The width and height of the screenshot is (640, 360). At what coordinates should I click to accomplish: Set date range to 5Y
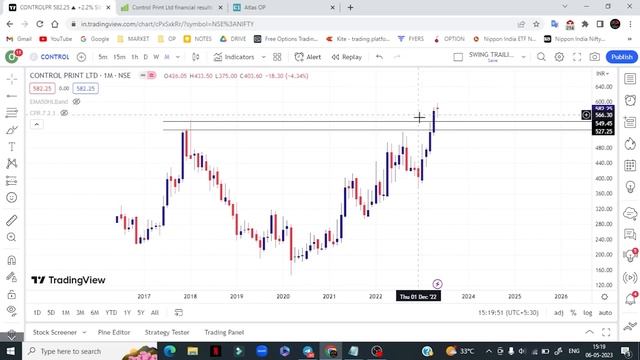click(141, 313)
